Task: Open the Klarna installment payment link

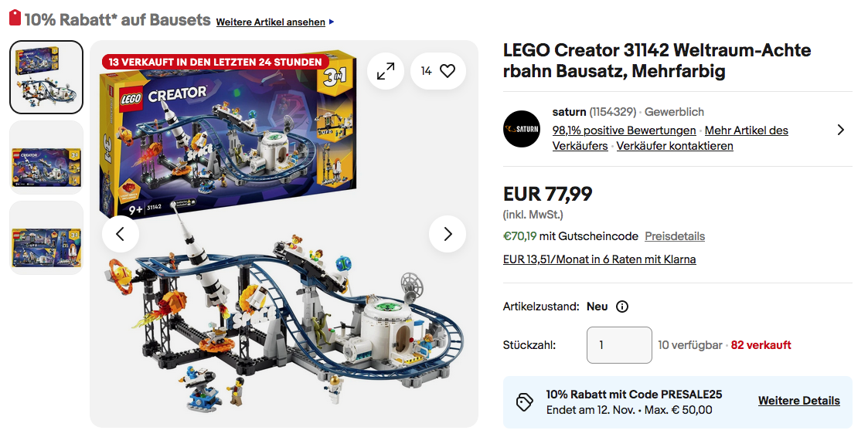Action: coord(599,259)
